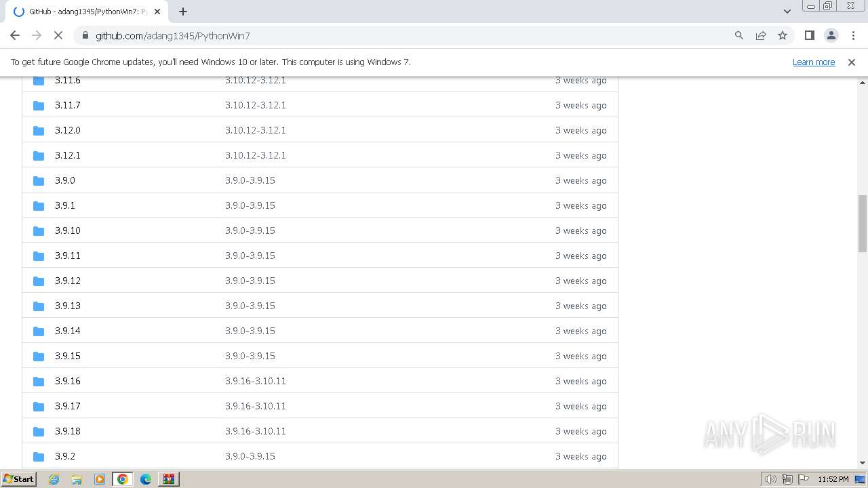Click the lock icon in address bar
Screen dimensions: 868x488
click(x=85, y=35)
